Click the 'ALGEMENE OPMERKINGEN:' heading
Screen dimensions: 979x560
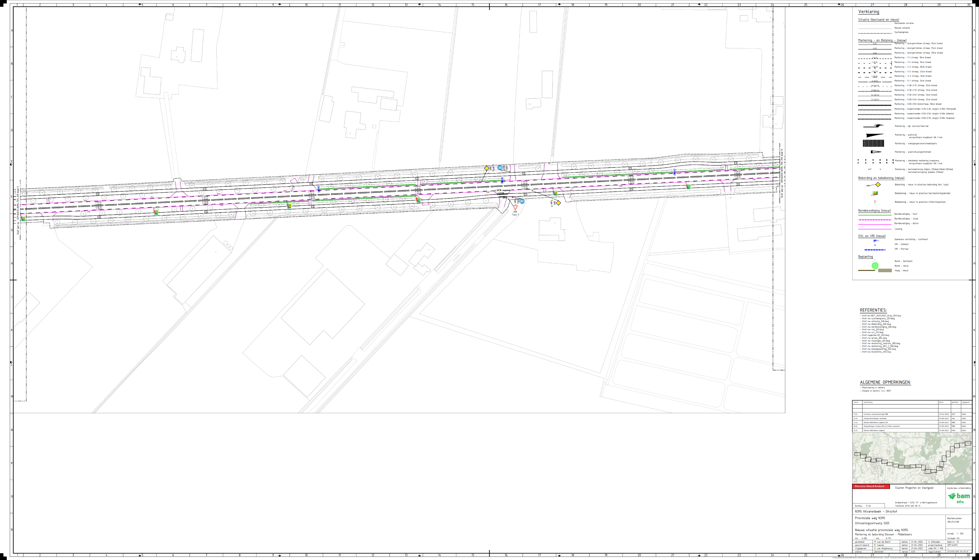885,382
